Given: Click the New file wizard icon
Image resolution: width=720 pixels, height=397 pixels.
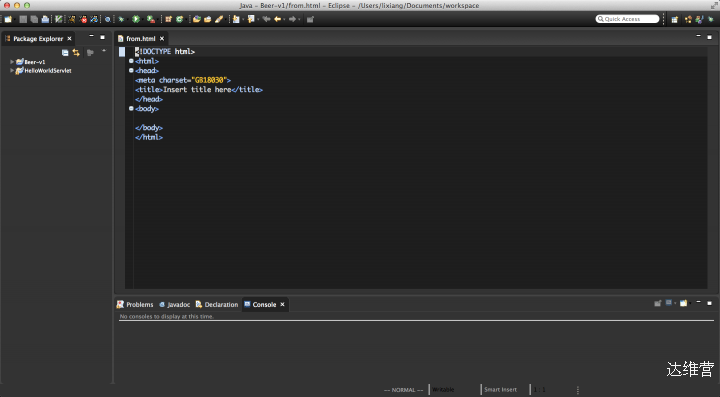Looking at the screenshot, I should click(8, 19).
